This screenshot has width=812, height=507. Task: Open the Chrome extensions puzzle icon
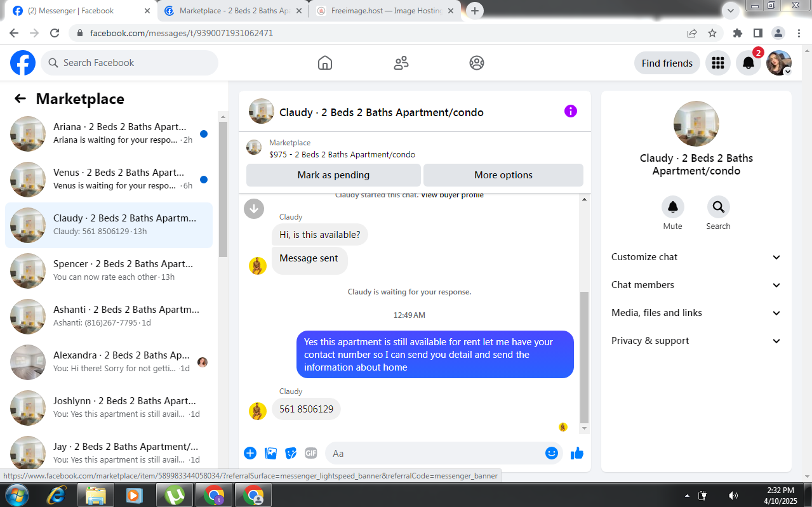738,33
